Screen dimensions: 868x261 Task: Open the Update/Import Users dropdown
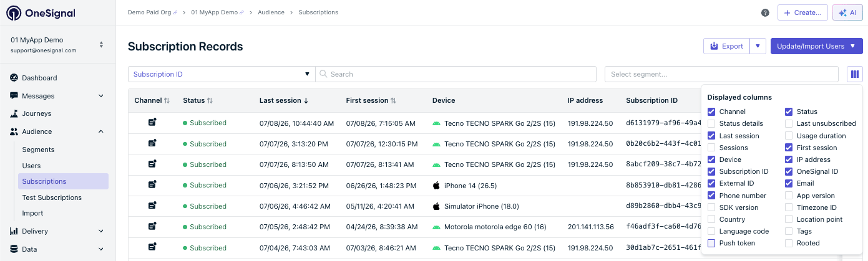click(816, 46)
